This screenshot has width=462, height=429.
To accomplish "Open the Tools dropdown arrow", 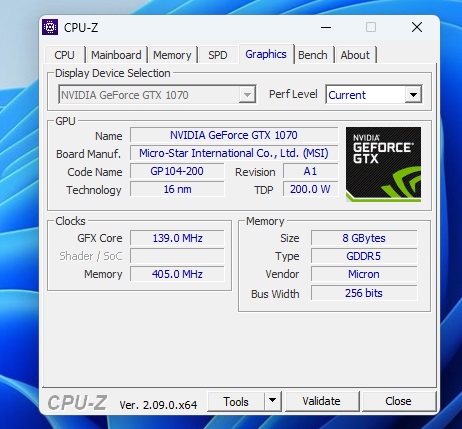I will tap(273, 401).
